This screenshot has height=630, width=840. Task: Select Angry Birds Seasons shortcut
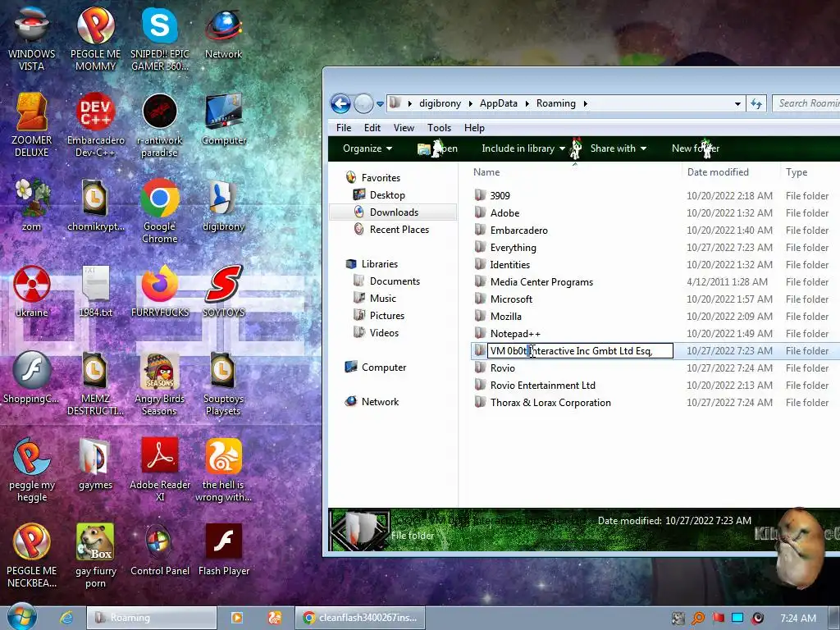(160, 382)
